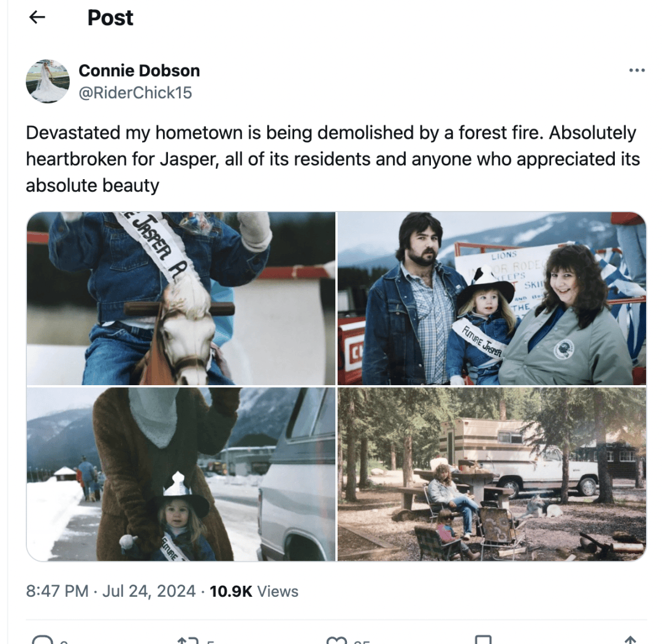662x644 pixels.
Task: Open the three-dot more options menu
Action: click(637, 70)
